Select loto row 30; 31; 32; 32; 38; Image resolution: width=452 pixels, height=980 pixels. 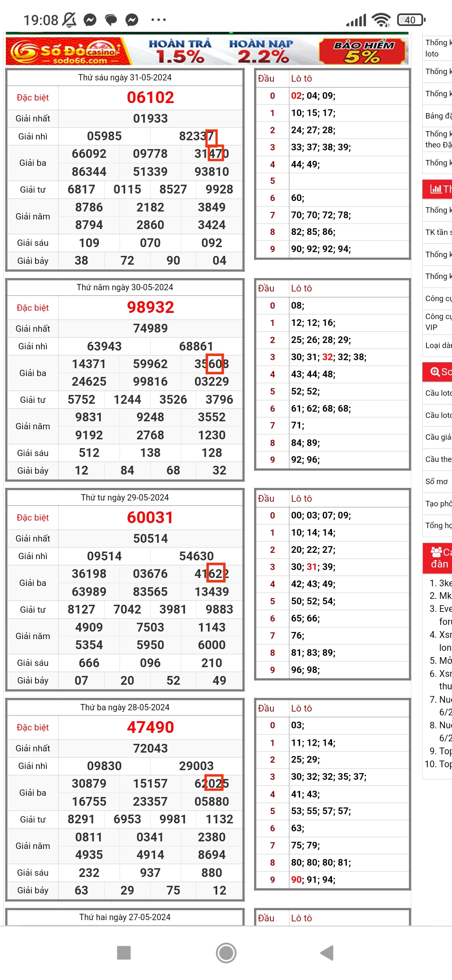[329, 357]
